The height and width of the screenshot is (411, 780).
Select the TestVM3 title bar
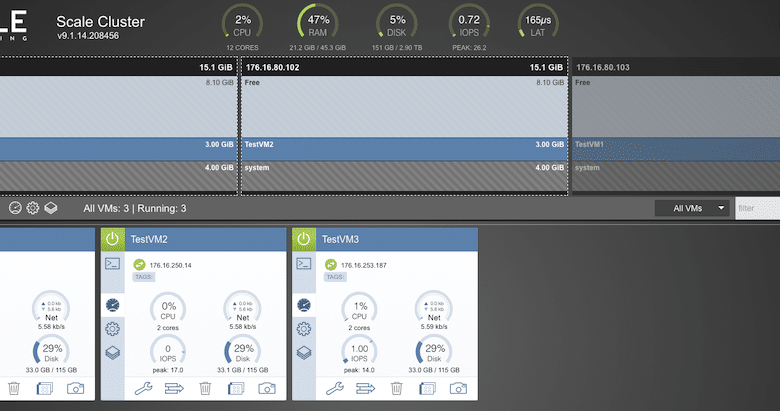tap(396, 239)
